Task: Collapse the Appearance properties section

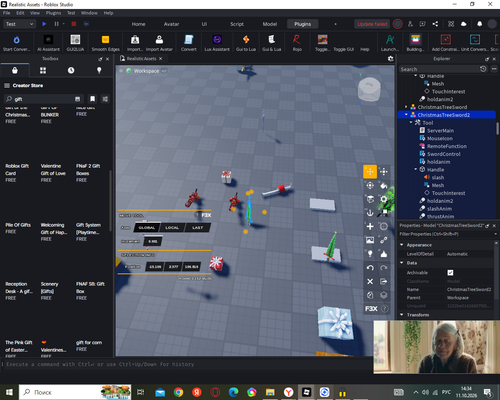Action: coord(402,245)
